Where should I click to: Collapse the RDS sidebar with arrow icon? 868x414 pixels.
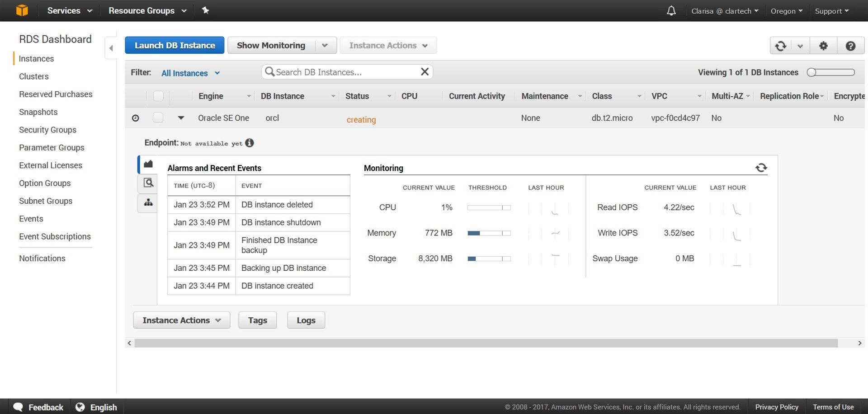(111, 48)
